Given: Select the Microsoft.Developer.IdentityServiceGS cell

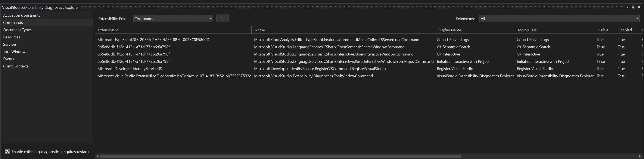Looking at the screenshot, I should pos(130,69).
